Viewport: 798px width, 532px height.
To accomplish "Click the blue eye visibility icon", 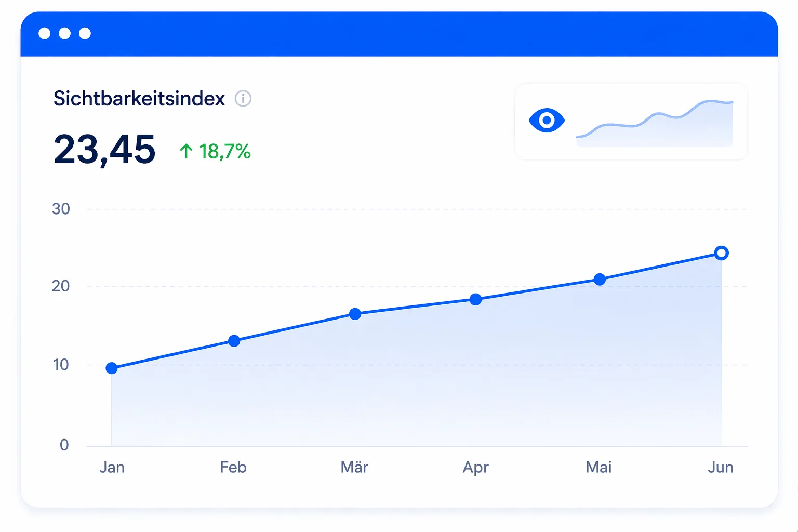I will [x=547, y=121].
